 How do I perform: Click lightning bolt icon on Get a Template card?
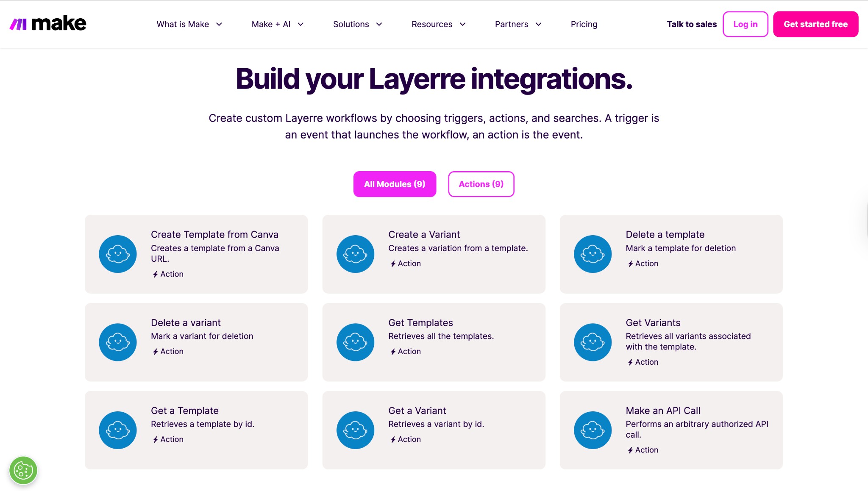tap(156, 440)
